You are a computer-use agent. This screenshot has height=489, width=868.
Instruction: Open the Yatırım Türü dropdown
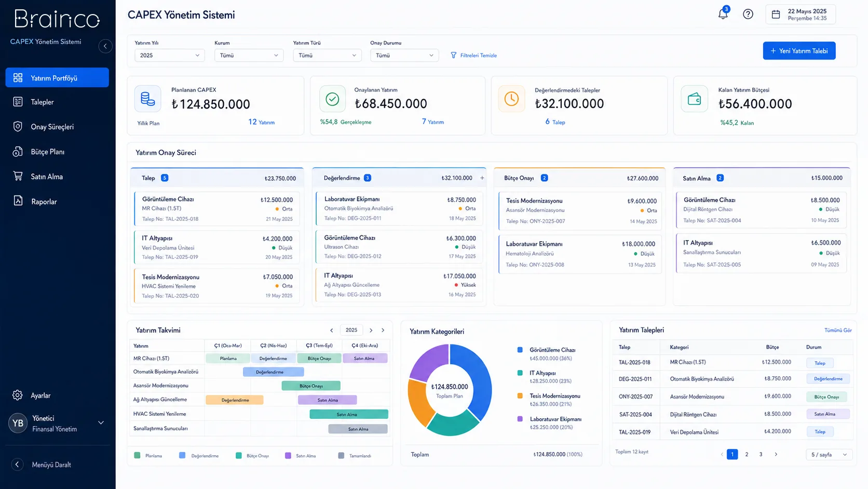point(327,55)
